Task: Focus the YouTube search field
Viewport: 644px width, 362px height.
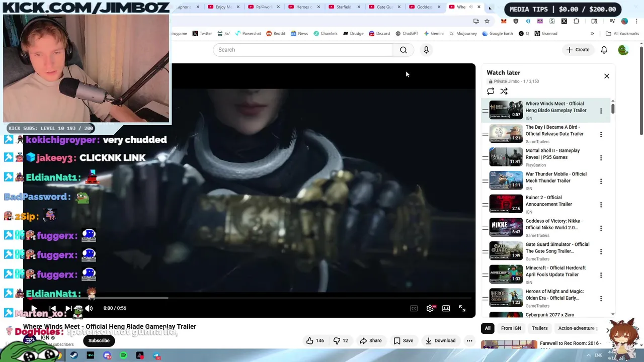Action: click(303, 50)
